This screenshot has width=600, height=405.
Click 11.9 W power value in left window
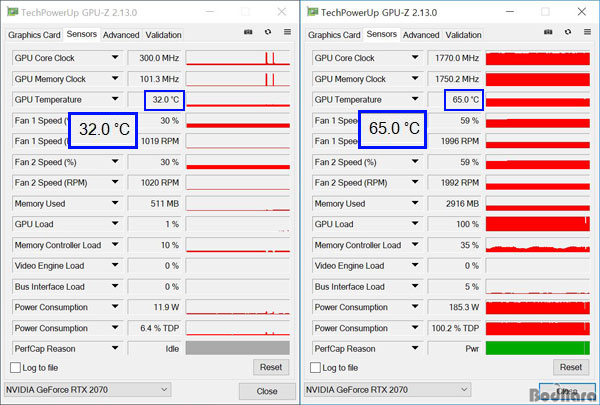(x=166, y=307)
